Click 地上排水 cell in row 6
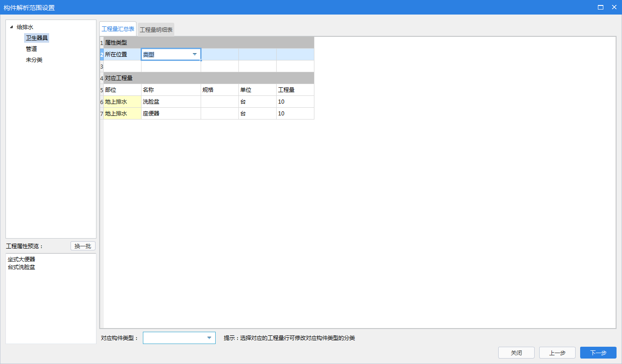The image size is (622, 364). click(122, 102)
